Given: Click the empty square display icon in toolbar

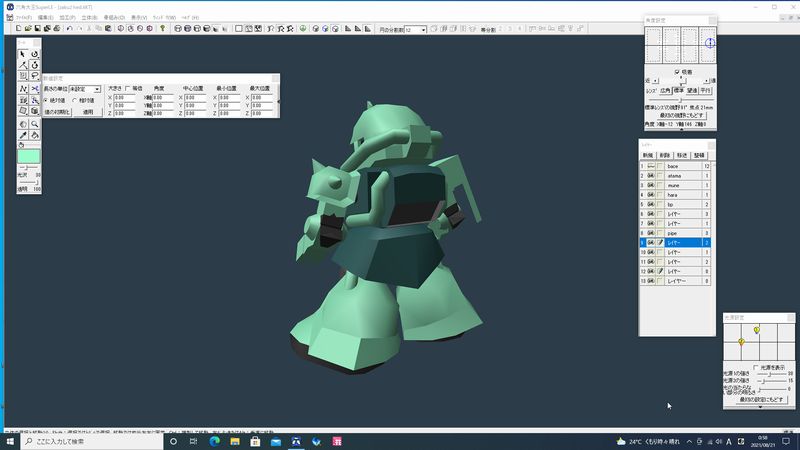Looking at the screenshot, I should pyautogui.click(x=238, y=29).
